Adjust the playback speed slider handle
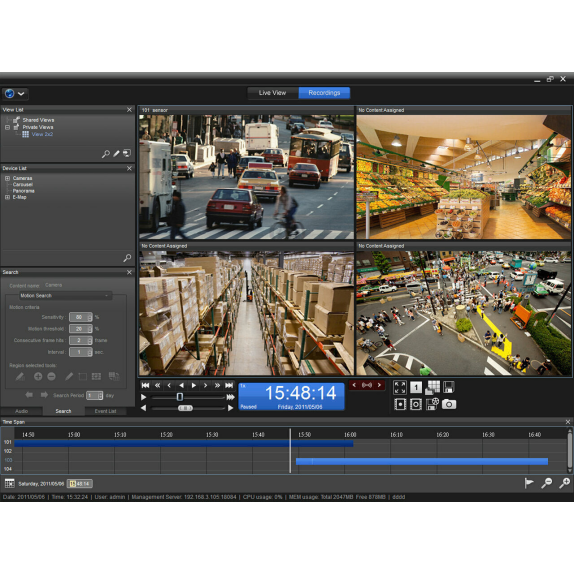This screenshot has width=575, height=575. [x=180, y=397]
